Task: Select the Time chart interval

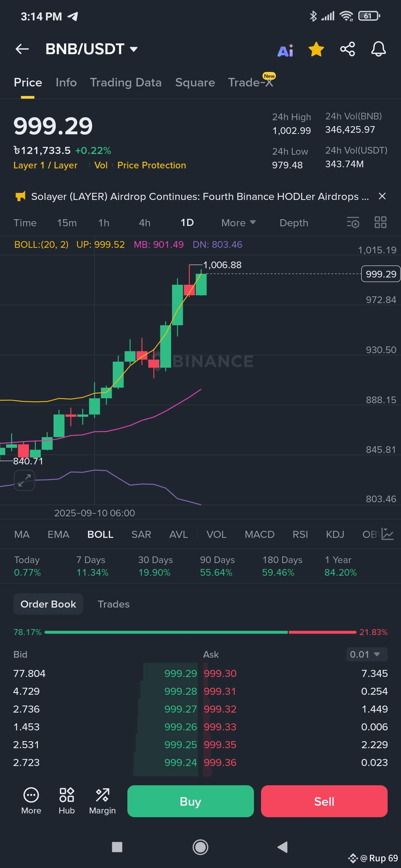Action: 25,223
